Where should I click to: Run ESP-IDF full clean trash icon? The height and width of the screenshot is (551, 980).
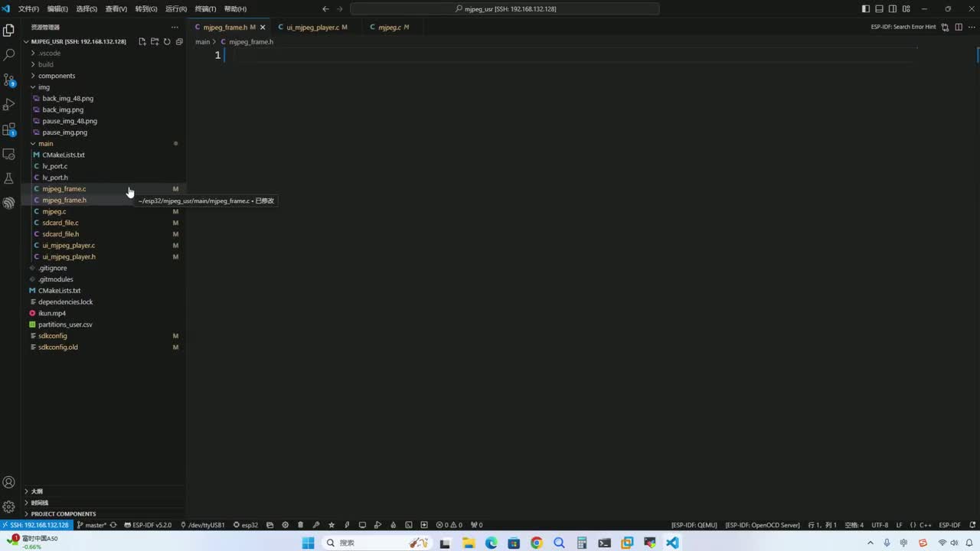pos(300,525)
